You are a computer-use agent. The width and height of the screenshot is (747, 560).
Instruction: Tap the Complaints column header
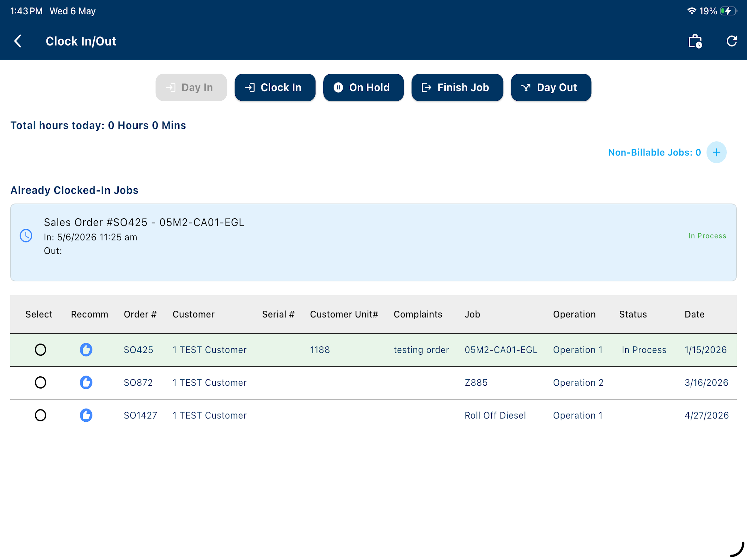418,314
